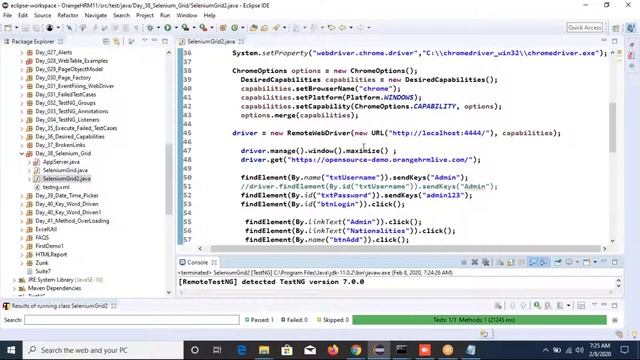This screenshot has height=360, width=640.
Task: Toggle Scroll Lock in the Console toolbar
Action: click(511, 262)
